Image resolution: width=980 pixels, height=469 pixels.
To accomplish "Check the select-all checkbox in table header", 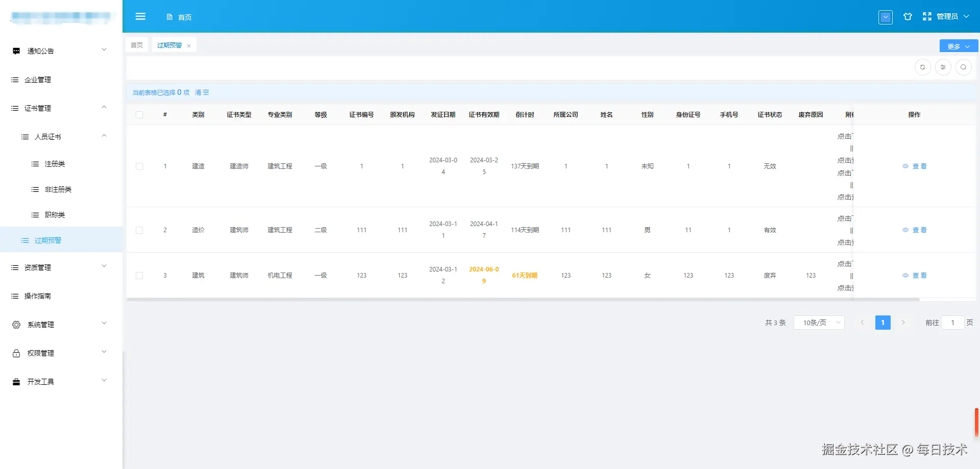I will tap(139, 115).
